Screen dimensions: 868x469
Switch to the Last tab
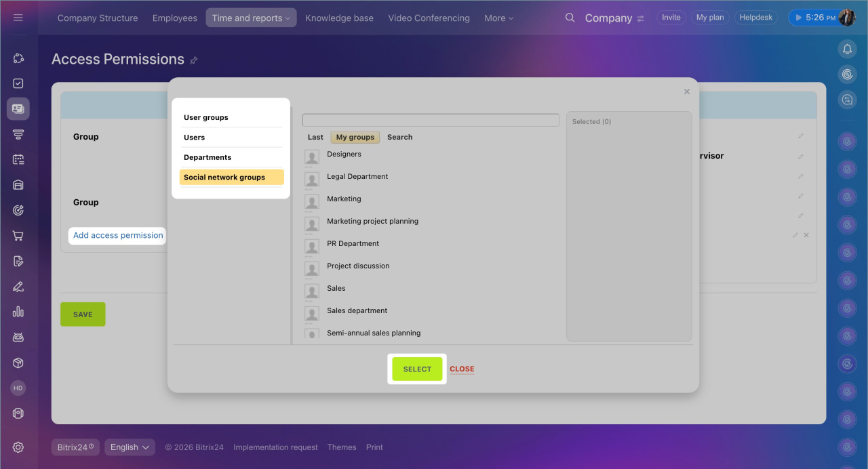(x=315, y=137)
